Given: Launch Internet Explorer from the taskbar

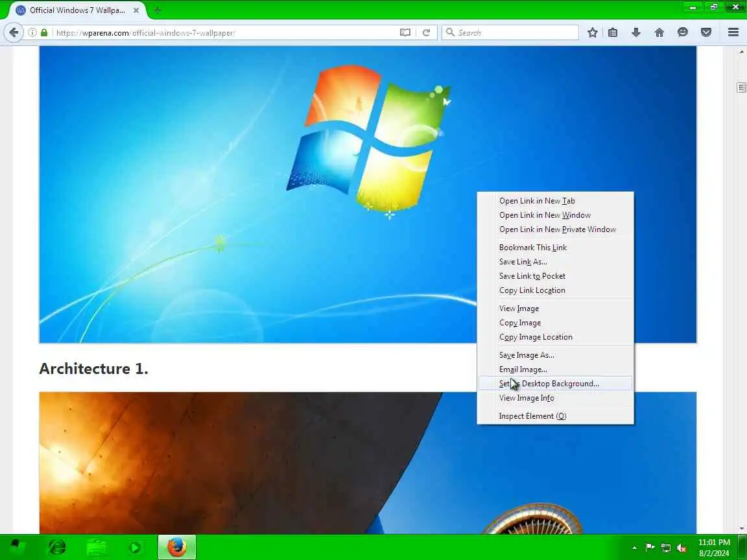Looking at the screenshot, I should click(57, 547).
